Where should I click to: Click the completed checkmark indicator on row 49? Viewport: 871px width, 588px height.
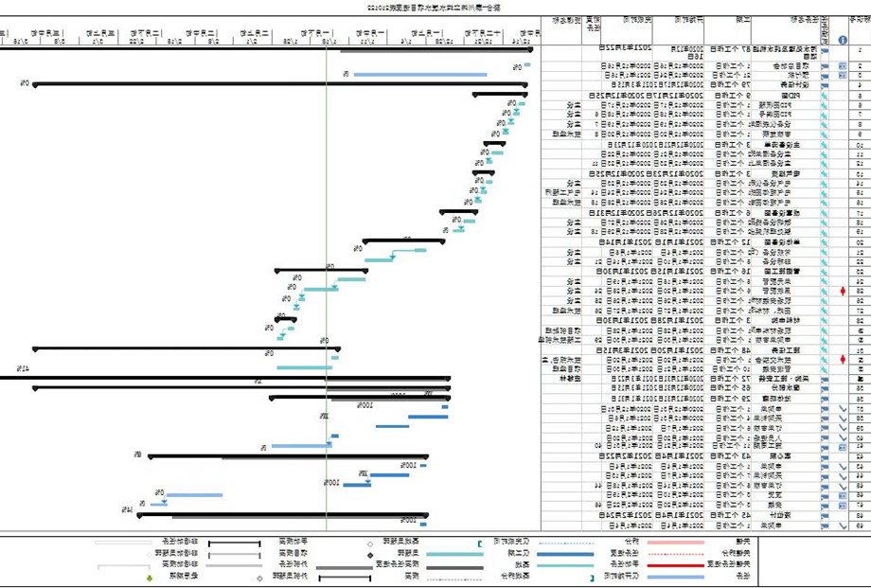pyautogui.click(x=843, y=525)
